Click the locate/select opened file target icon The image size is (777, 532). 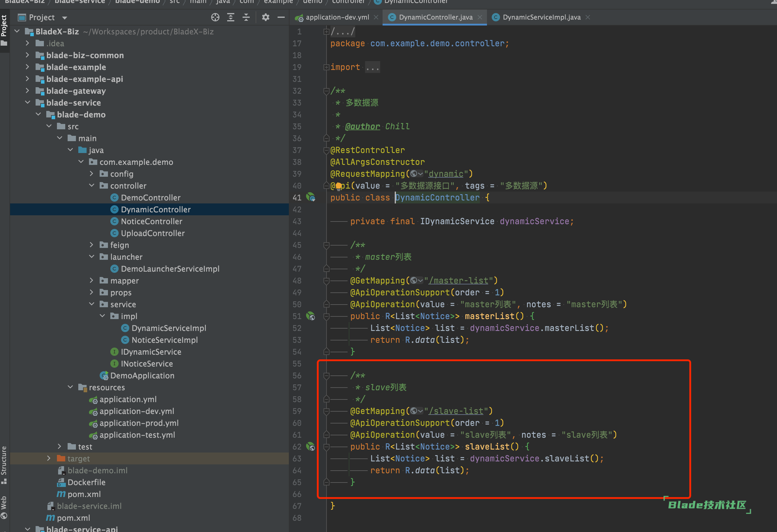coord(215,17)
